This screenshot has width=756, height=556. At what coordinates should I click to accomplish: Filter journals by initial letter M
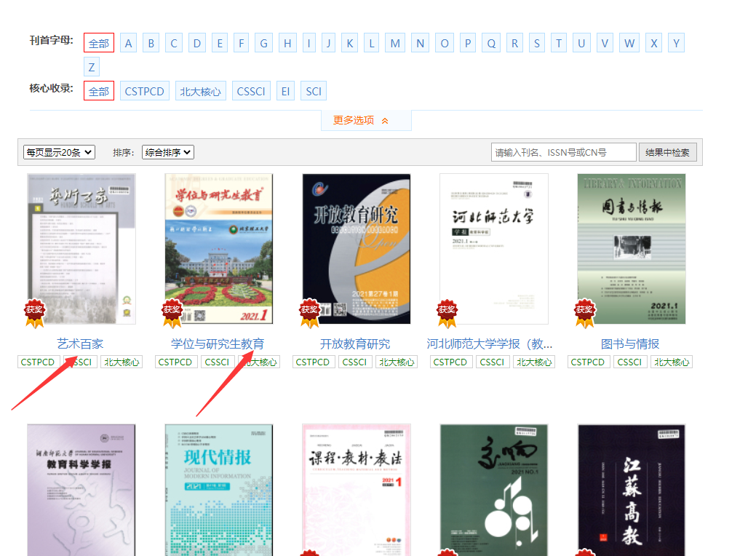coord(395,44)
